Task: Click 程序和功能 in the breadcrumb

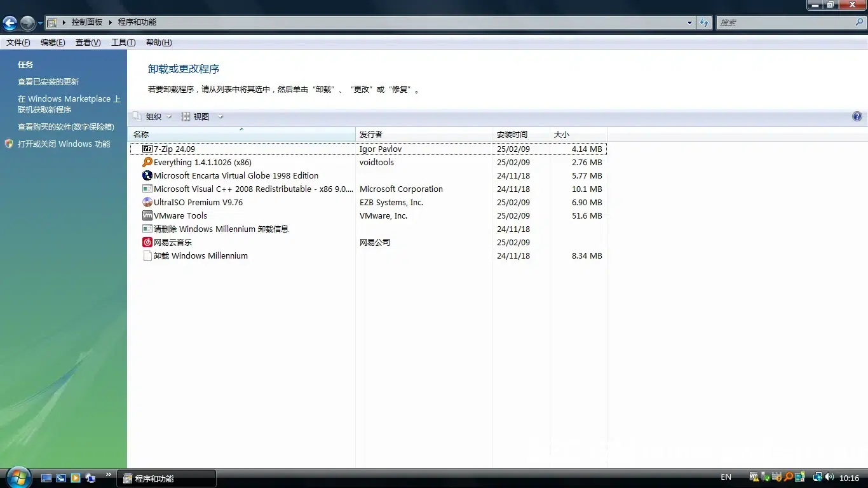Action: (137, 22)
